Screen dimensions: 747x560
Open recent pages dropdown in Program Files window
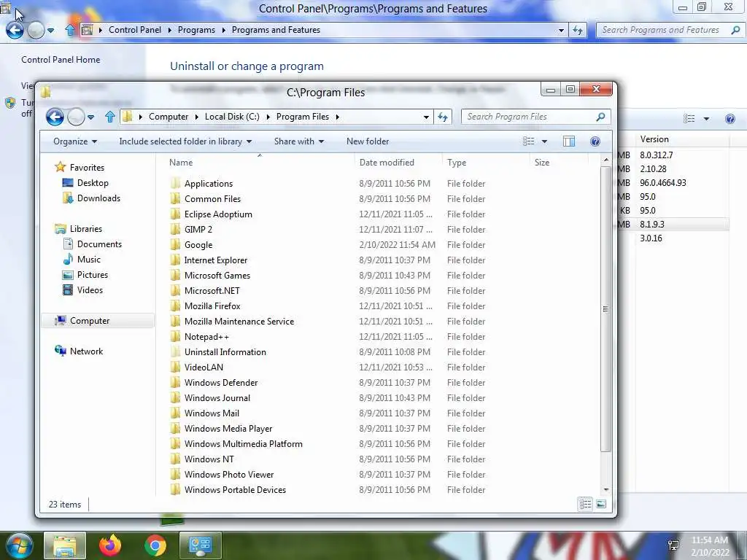tap(90, 117)
